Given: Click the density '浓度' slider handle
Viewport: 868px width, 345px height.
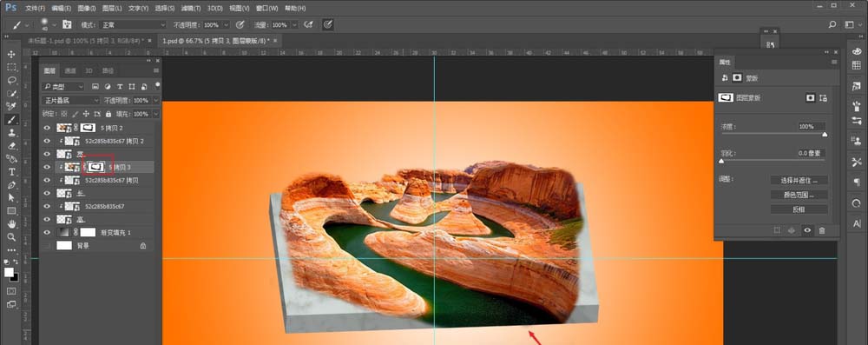Looking at the screenshot, I should [825, 134].
